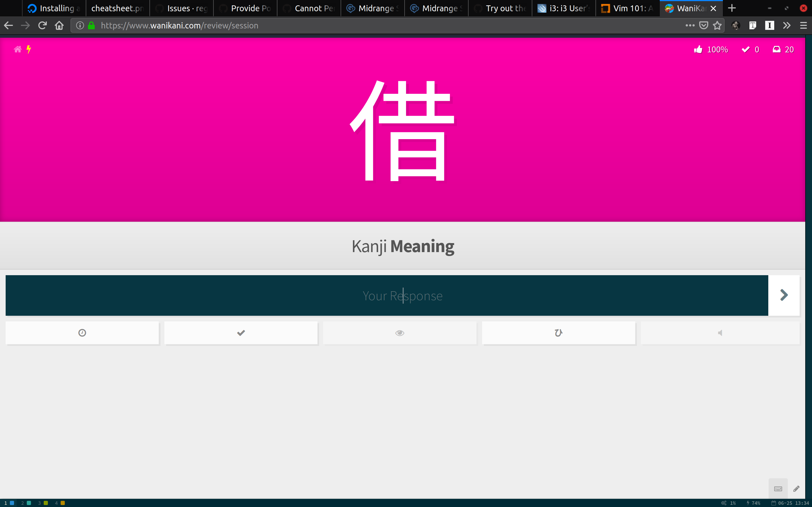Screen dimensions: 812x507
Task: Open the eye icon to reveal item info
Action: click(x=399, y=333)
